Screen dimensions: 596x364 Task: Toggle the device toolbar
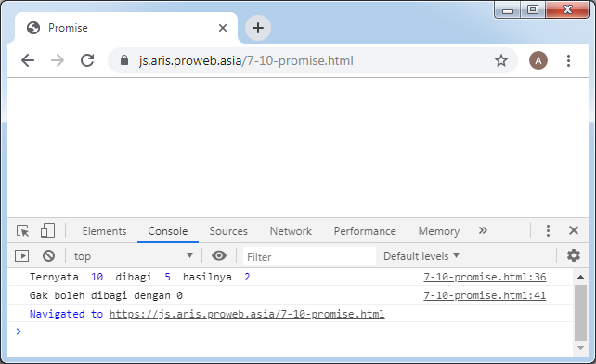tap(47, 230)
